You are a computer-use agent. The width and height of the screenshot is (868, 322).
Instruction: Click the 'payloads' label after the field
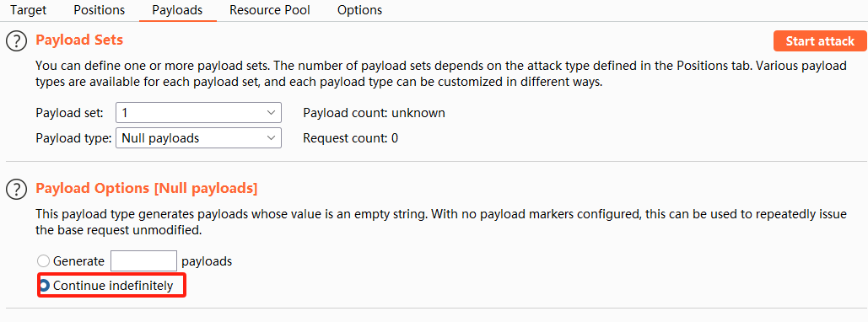[207, 261]
